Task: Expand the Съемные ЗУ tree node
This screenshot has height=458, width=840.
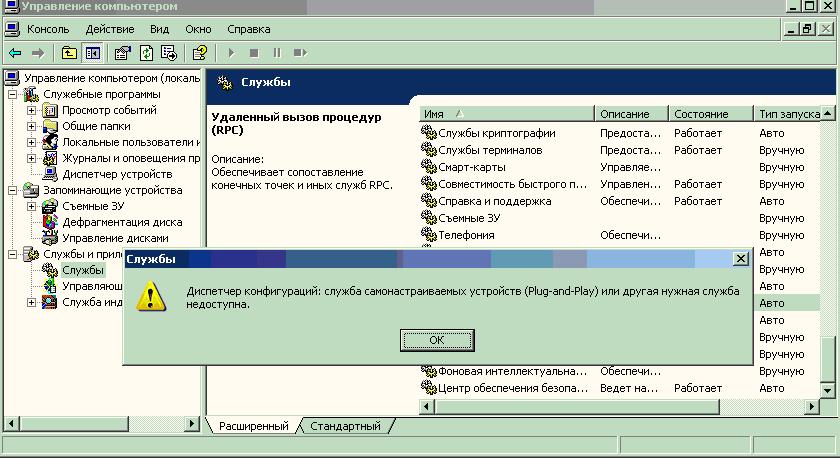Action: 31,206
